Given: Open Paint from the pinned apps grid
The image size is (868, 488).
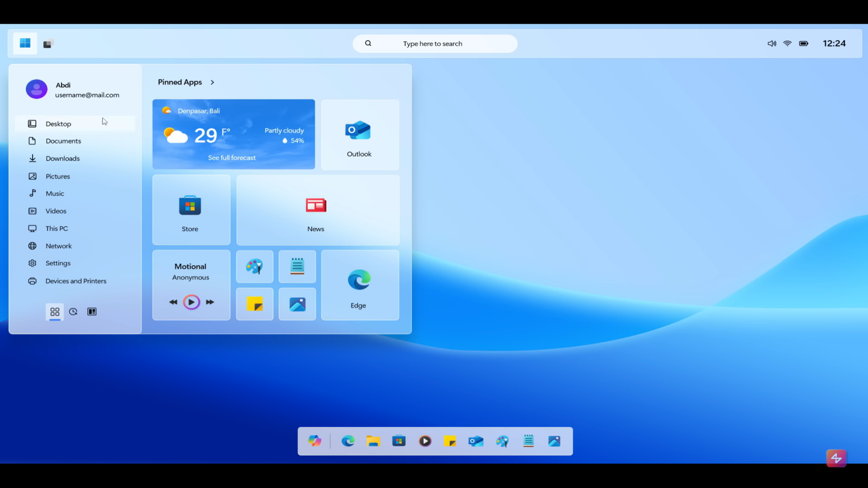Looking at the screenshot, I should (x=255, y=267).
